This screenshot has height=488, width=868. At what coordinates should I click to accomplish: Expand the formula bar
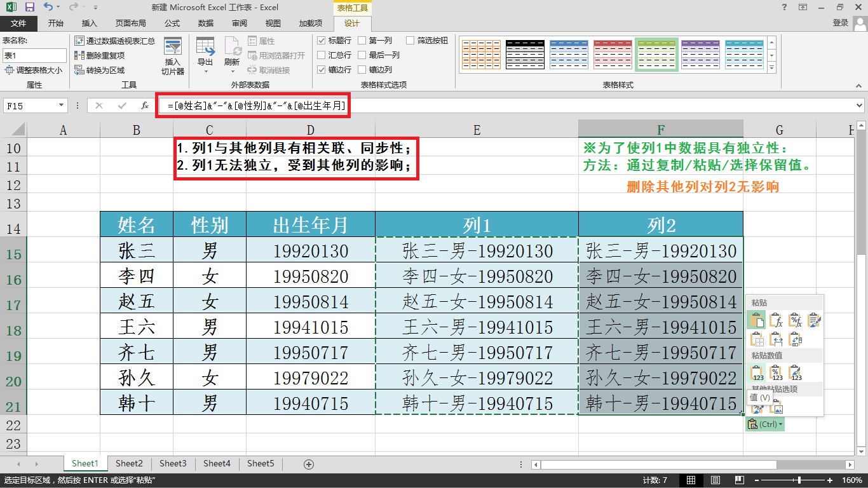(x=860, y=105)
